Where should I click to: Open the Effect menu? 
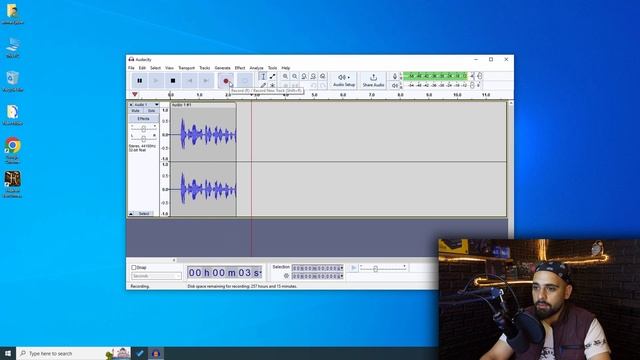(240, 68)
